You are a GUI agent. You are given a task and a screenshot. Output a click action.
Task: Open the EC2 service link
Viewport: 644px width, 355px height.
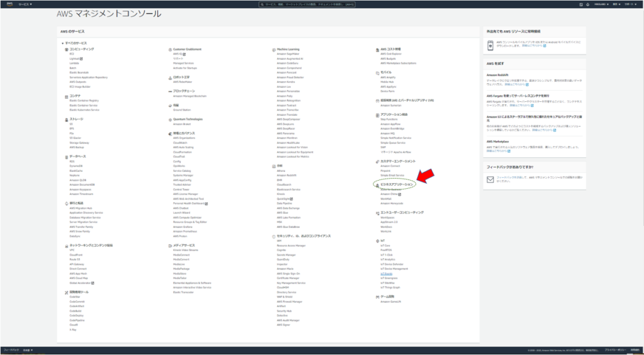pyautogui.click(x=72, y=54)
